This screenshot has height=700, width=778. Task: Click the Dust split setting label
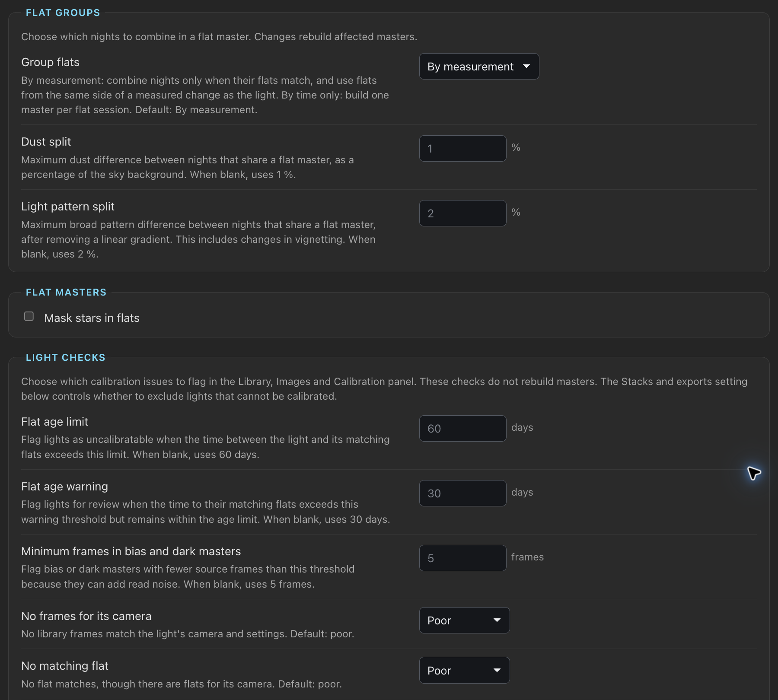click(46, 142)
